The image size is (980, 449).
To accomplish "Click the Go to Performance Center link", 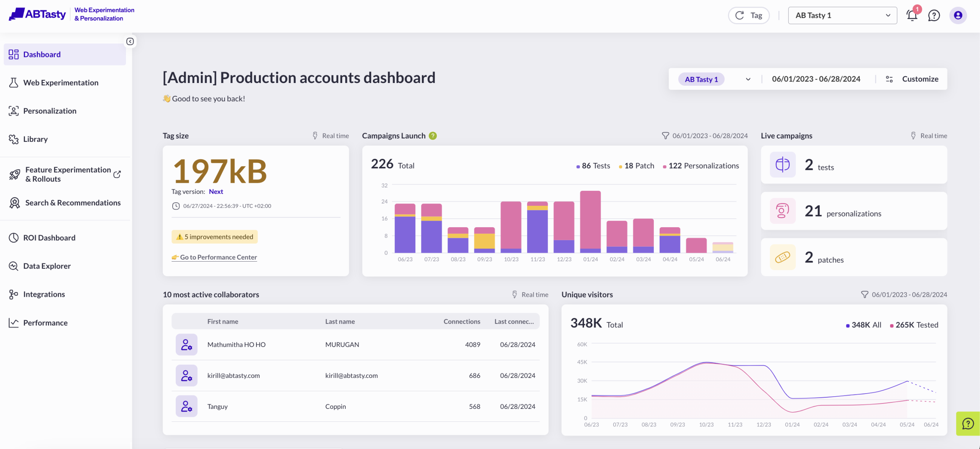I will click(x=218, y=257).
